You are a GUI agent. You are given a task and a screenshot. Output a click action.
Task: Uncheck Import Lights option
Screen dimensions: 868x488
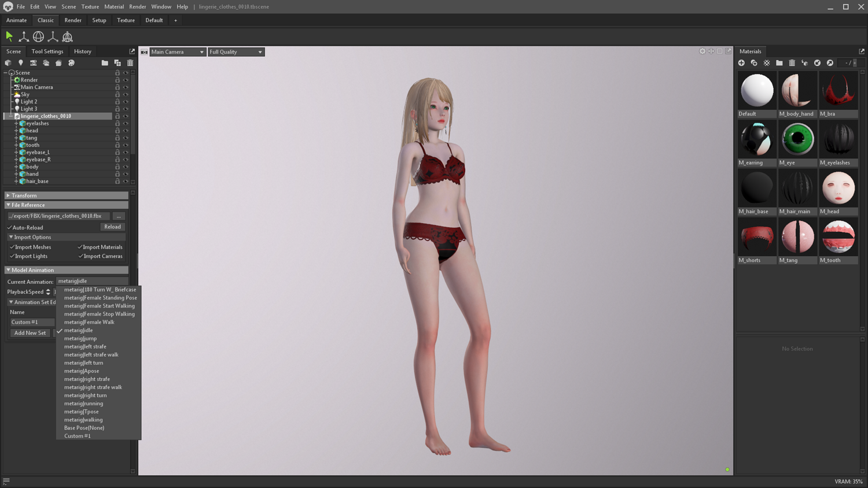point(12,256)
